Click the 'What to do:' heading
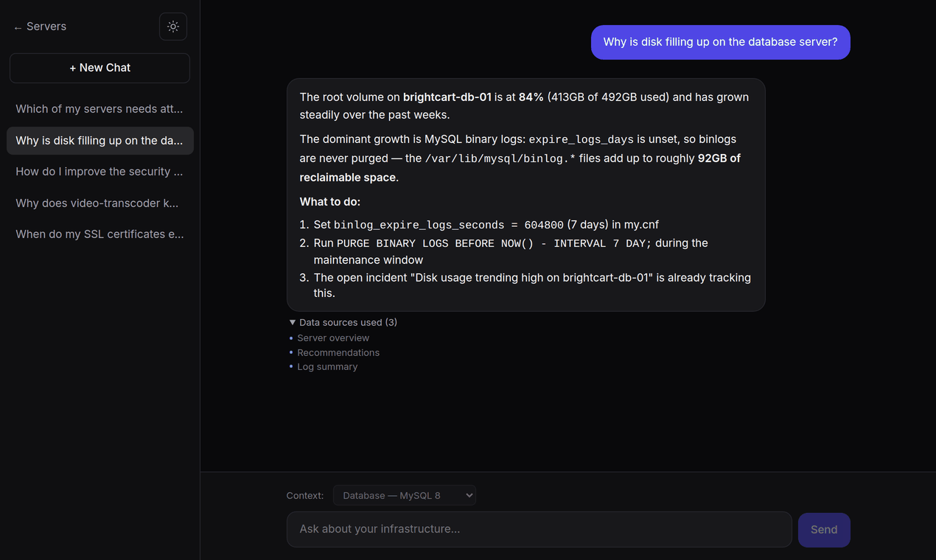The height and width of the screenshot is (560, 936). pyautogui.click(x=330, y=202)
